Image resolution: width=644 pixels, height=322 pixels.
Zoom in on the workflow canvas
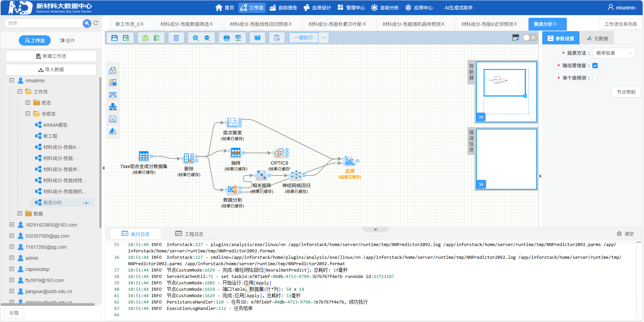(x=195, y=38)
